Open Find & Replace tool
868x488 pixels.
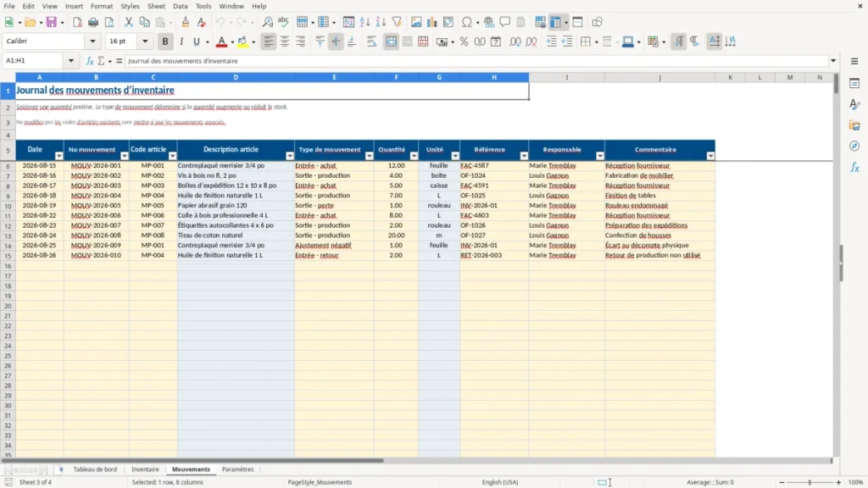(x=267, y=22)
